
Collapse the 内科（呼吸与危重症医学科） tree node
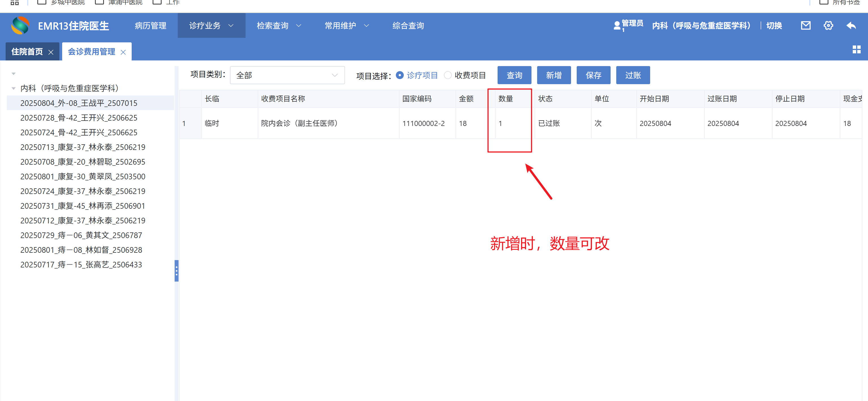pos(14,88)
